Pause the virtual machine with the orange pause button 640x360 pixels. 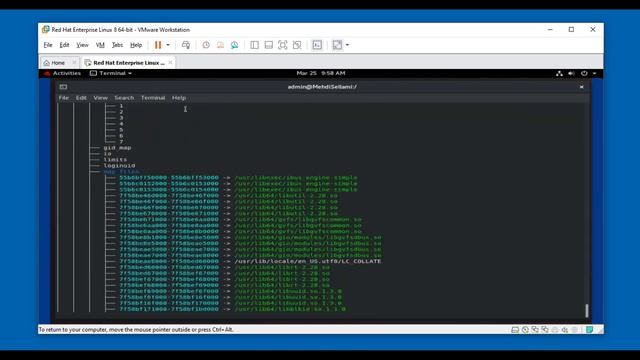tap(158, 45)
